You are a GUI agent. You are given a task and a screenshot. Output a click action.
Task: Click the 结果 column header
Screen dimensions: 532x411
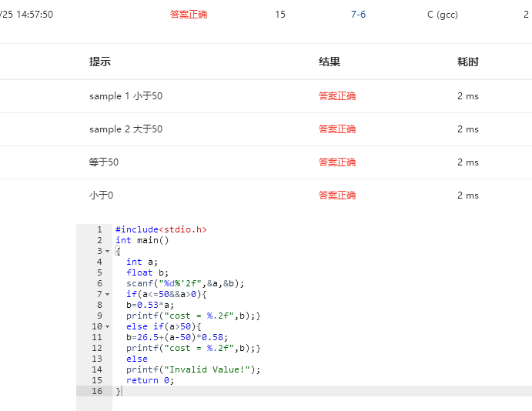[x=330, y=62]
